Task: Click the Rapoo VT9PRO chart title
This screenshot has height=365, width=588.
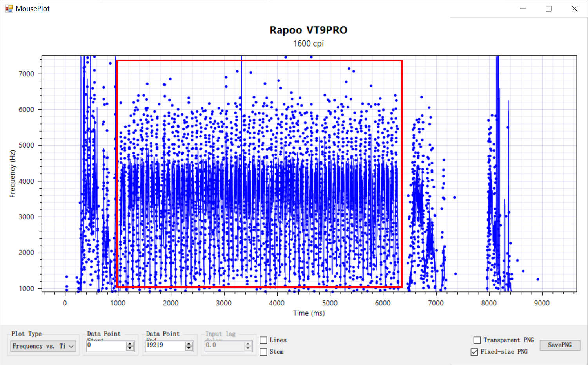Action: point(309,30)
